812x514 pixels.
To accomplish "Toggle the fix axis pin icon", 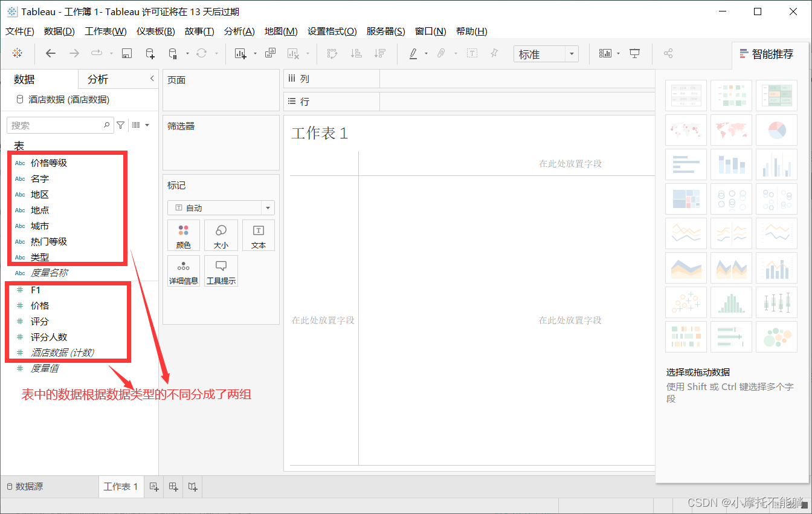I will coord(494,53).
